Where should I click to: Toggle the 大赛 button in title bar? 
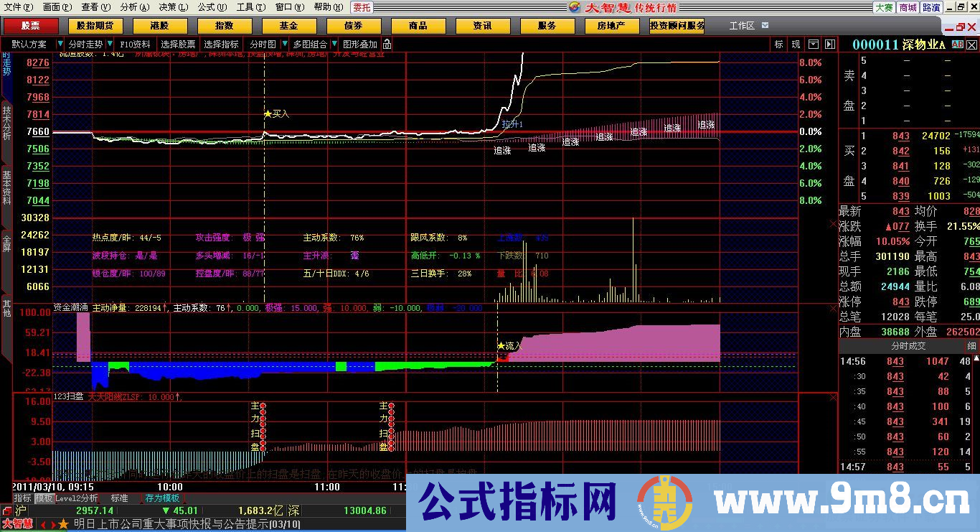[884, 7]
